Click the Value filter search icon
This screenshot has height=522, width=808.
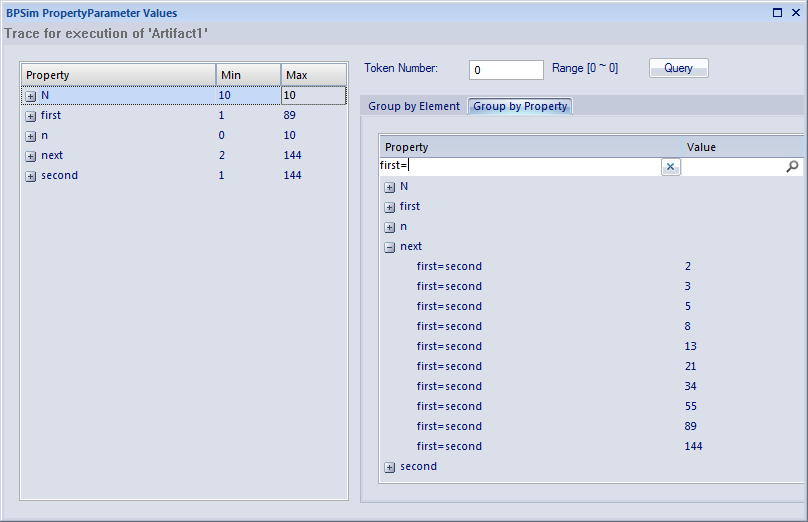(792, 167)
